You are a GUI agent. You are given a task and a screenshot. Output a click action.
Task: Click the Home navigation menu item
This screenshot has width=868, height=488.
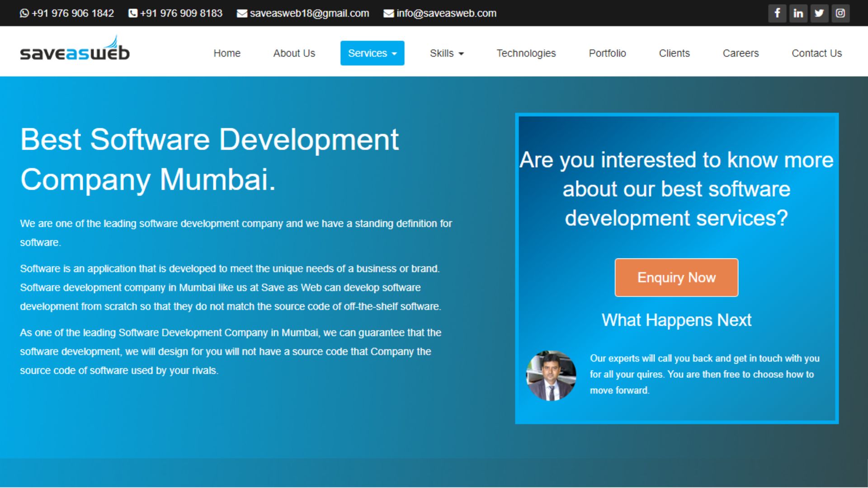pyautogui.click(x=226, y=53)
